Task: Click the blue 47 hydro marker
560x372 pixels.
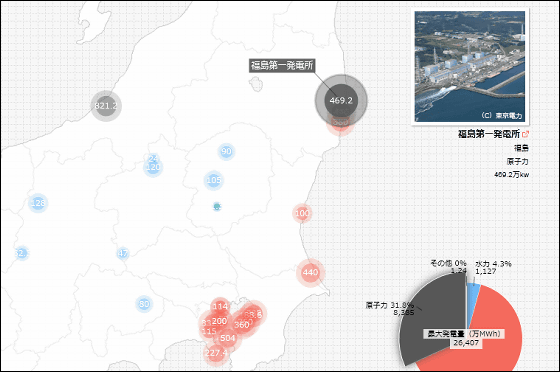Action: (x=123, y=253)
